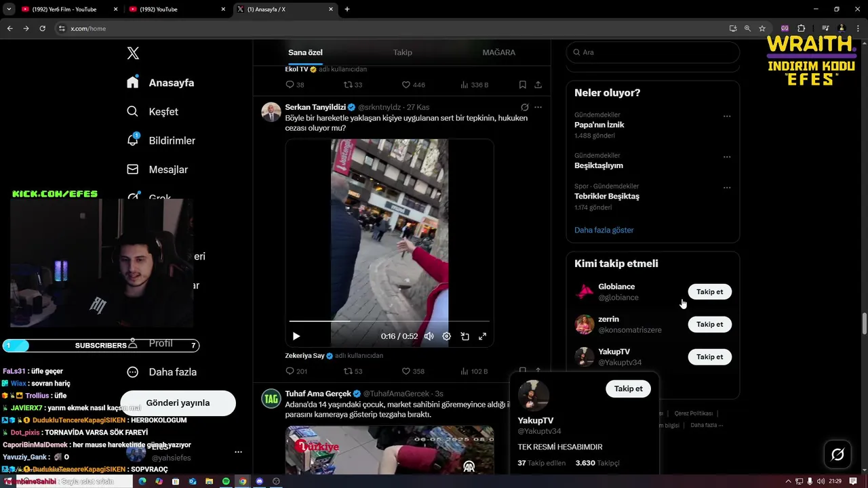
Task: Open Mesajlar messages
Action: point(157,169)
